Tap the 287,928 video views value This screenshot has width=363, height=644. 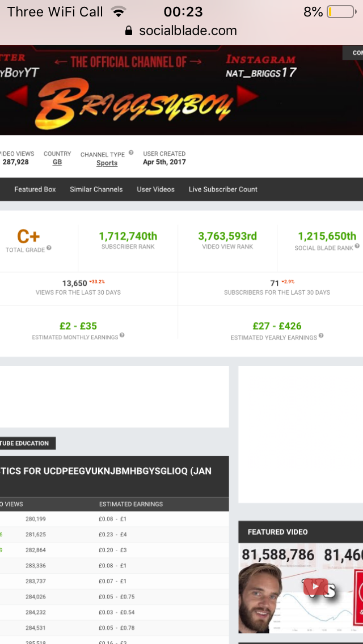click(x=16, y=162)
